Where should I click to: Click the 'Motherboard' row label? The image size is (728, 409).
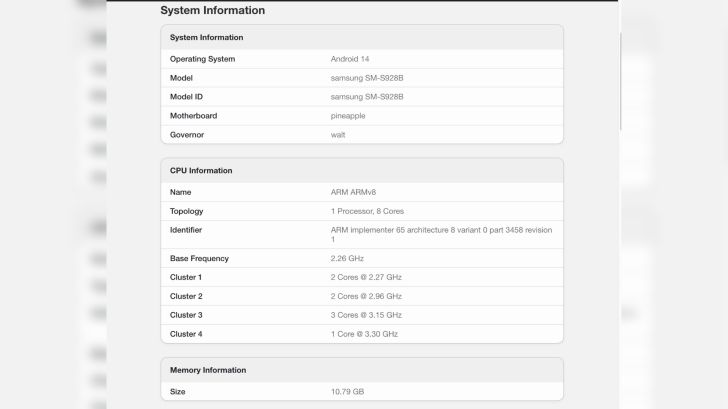pos(193,116)
